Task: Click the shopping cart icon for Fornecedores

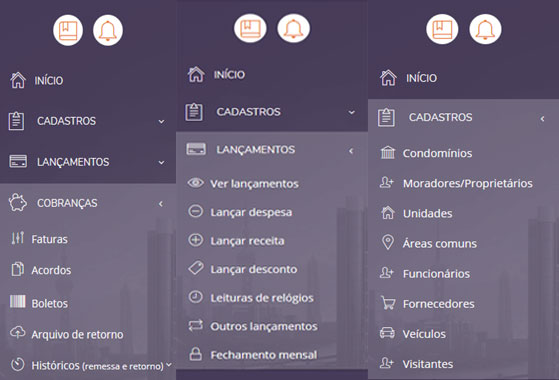Action: [x=388, y=303]
